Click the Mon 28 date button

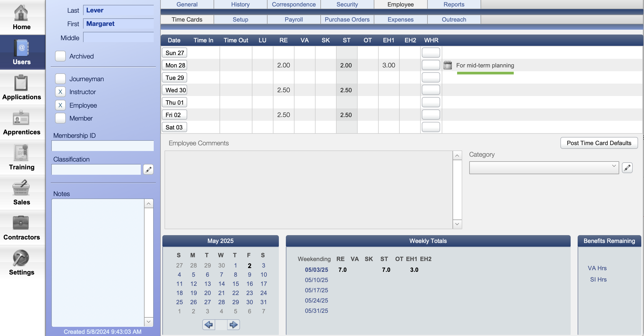pos(174,65)
